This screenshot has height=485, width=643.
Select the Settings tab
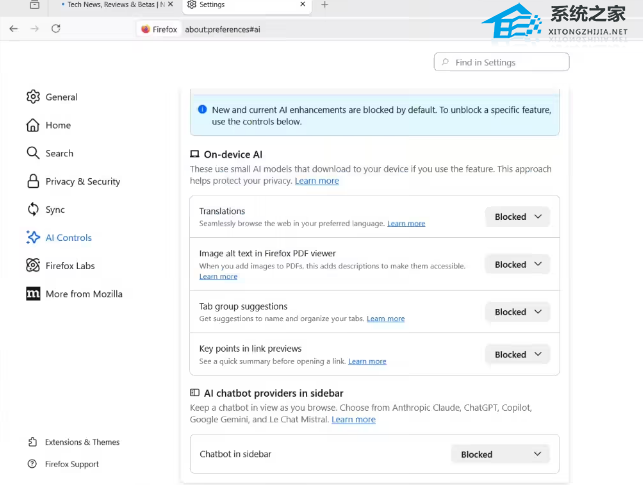click(246, 5)
